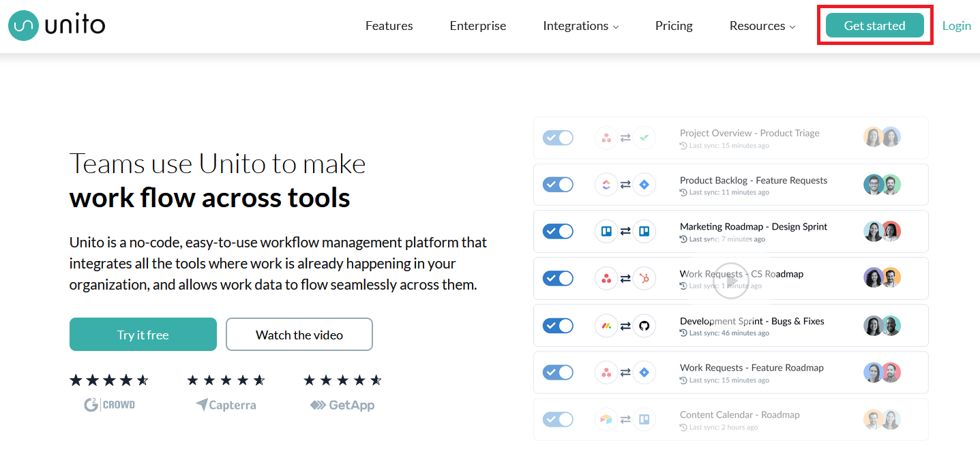Click the Asana icon in the CS Roadmap row
The image size is (980, 475).
[x=606, y=278]
